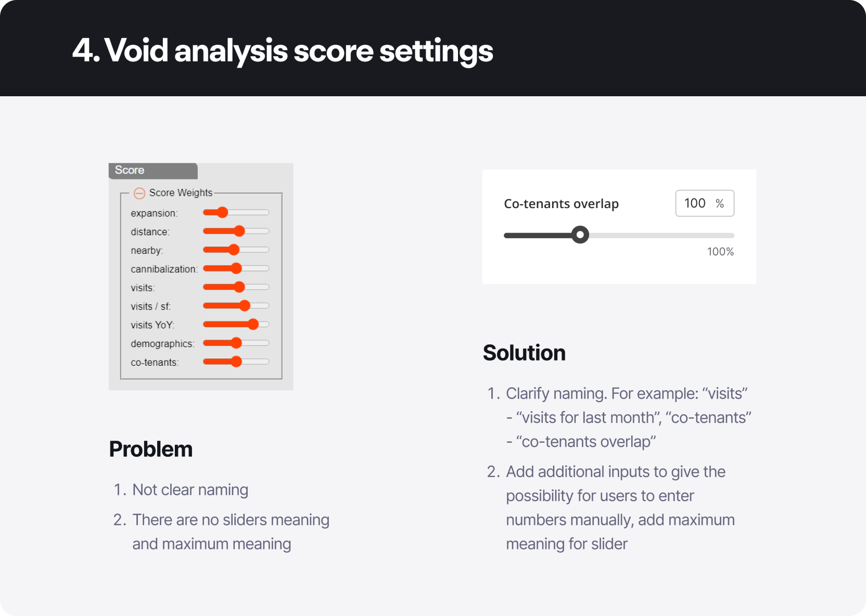The image size is (866, 616).
Task: Click the expansion slider handle
Action: click(x=222, y=212)
